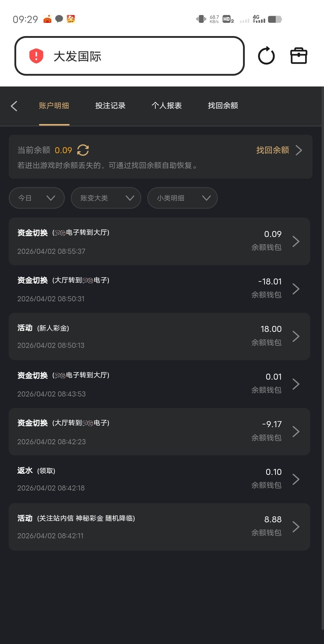Select the 账户明细 tab
Viewport: 324px width, 644px height.
(54, 106)
